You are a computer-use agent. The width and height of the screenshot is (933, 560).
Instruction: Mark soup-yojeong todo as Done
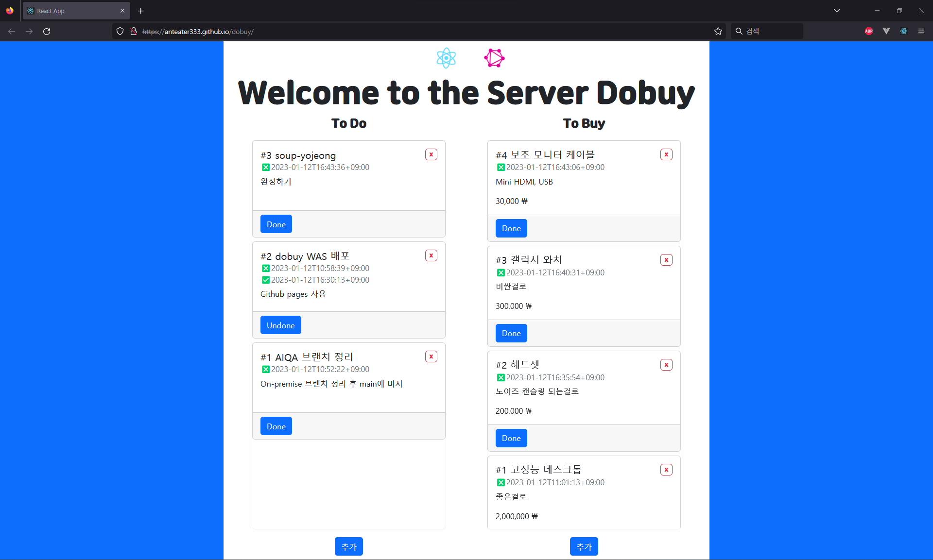[x=276, y=224]
